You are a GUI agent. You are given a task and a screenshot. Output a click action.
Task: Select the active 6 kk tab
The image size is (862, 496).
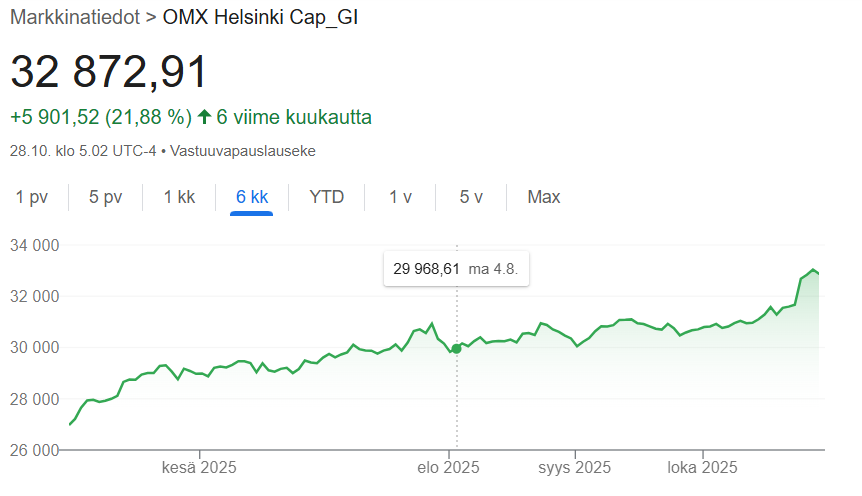[x=252, y=197]
